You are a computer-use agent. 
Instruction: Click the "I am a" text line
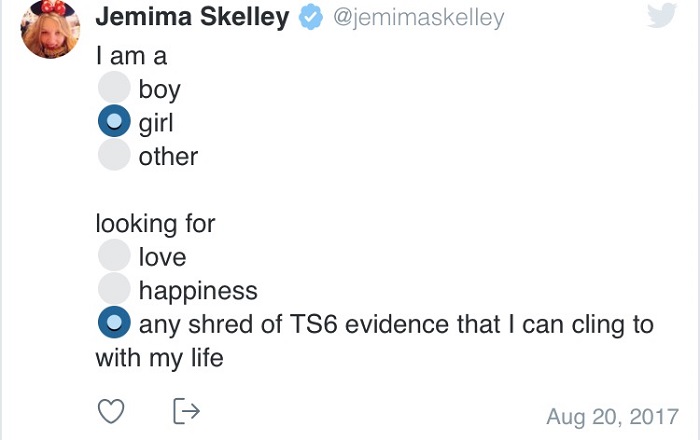[x=131, y=57]
